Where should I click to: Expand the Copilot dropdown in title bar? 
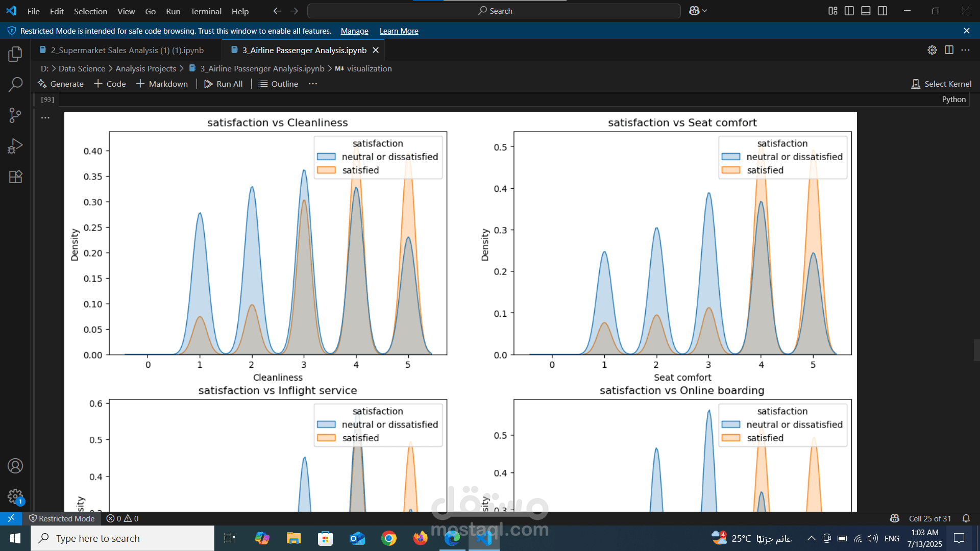click(x=705, y=11)
